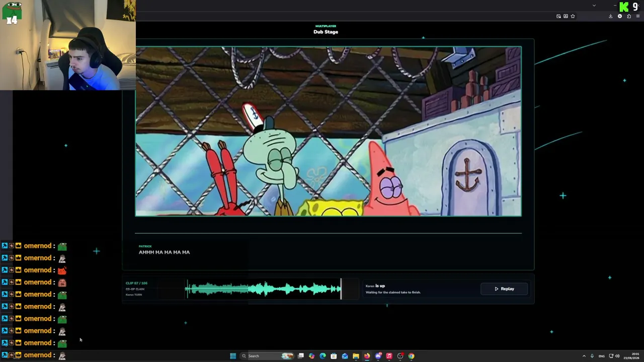Viewport: 644px width, 362px height.
Task: Click the "Dub Stage" title text
Action: click(326, 32)
